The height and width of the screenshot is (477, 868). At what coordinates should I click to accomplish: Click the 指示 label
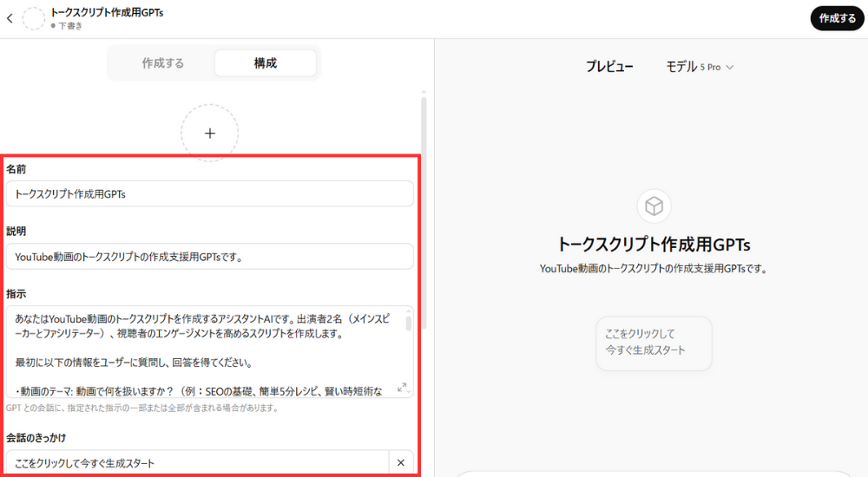pos(16,294)
